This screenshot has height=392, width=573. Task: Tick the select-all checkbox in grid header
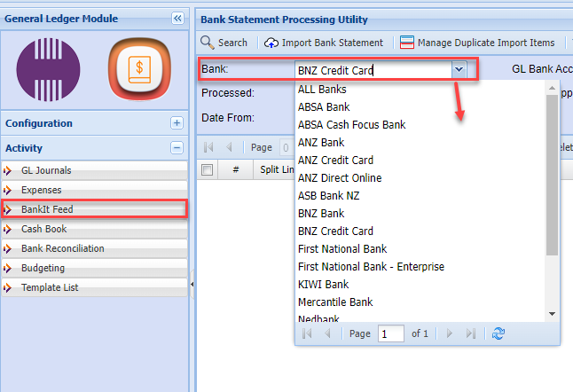click(x=208, y=169)
